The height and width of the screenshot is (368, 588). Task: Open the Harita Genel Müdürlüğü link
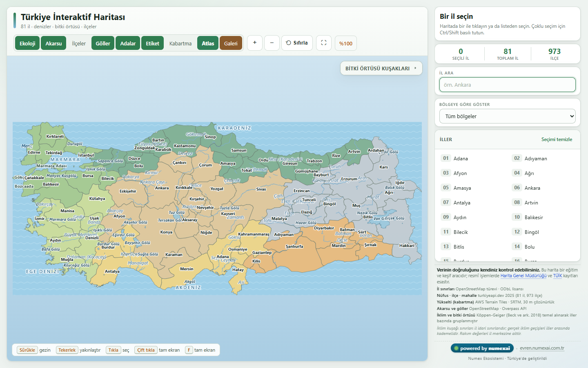click(x=523, y=276)
